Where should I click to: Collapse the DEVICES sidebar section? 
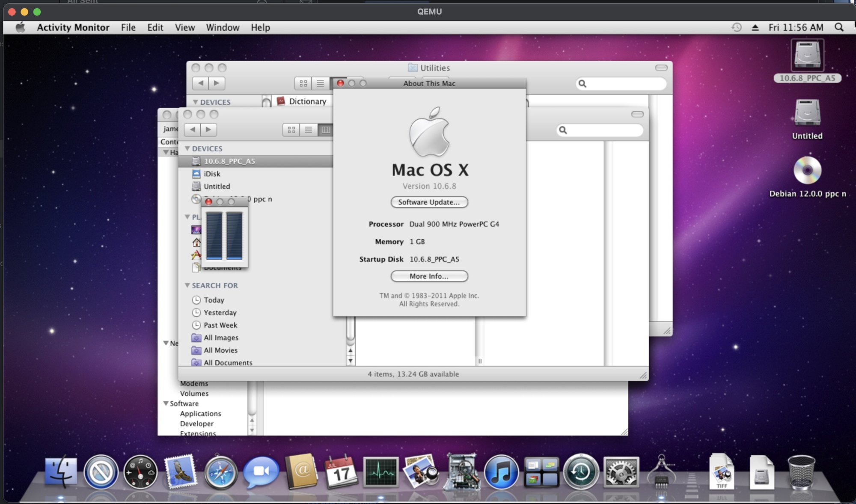point(187,148)
